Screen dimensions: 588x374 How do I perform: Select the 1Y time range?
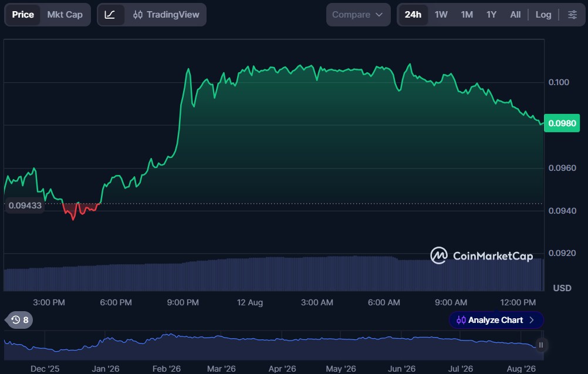click(x=491, y=15)
